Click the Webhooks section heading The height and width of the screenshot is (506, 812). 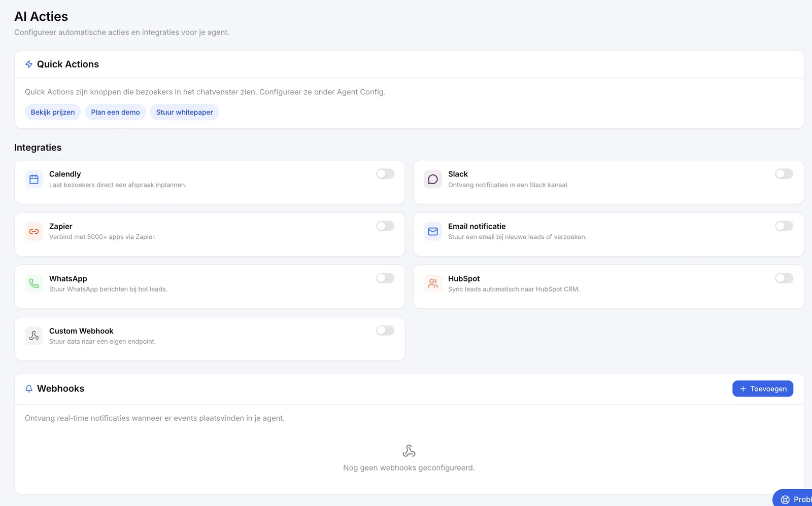pos(60,389)
